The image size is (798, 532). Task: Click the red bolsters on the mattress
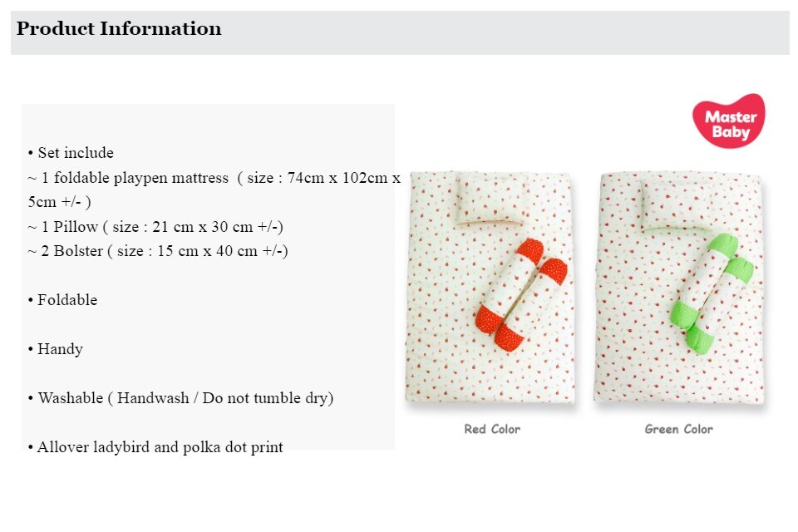tap(521, 293)
